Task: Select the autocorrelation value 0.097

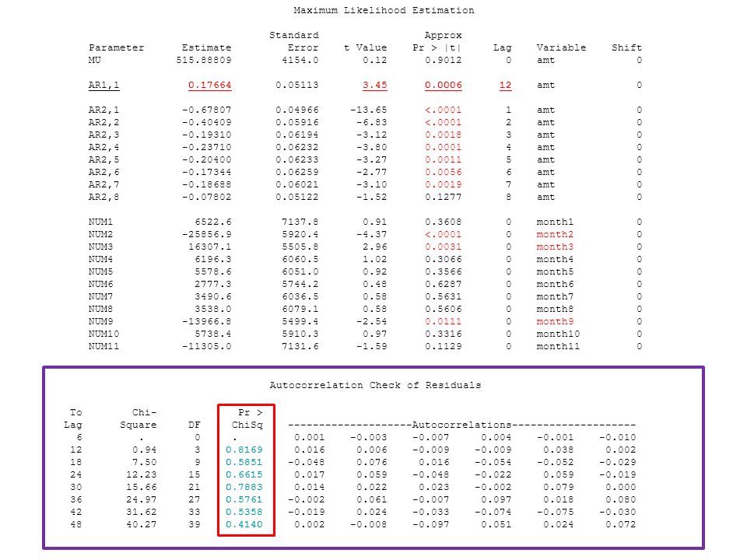Action: point(496,499)
